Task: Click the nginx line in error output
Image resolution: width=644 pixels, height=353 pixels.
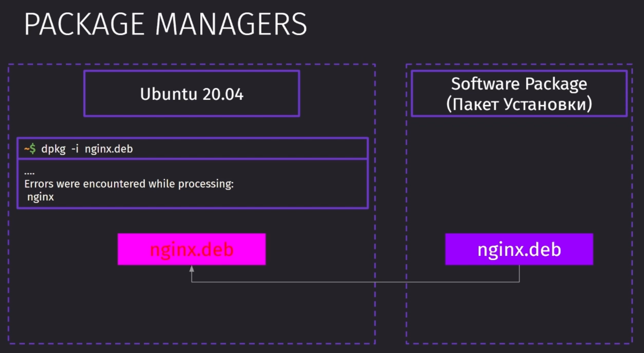Action: click(x=40, y=197)
